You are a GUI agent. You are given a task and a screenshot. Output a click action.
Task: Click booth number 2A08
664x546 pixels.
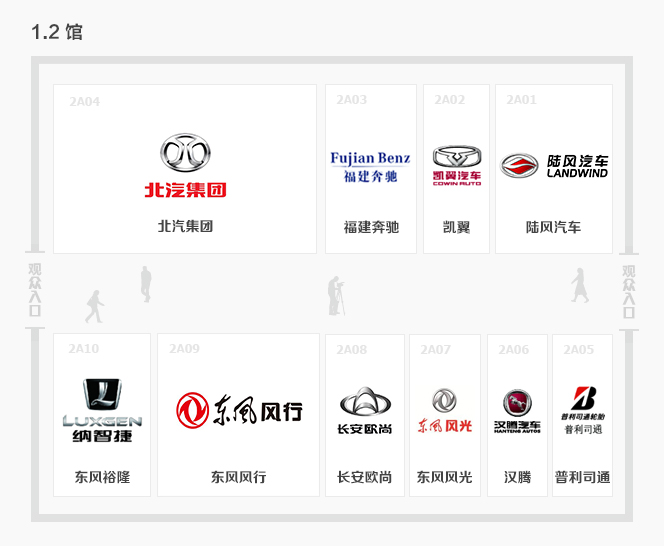point(351,349)
